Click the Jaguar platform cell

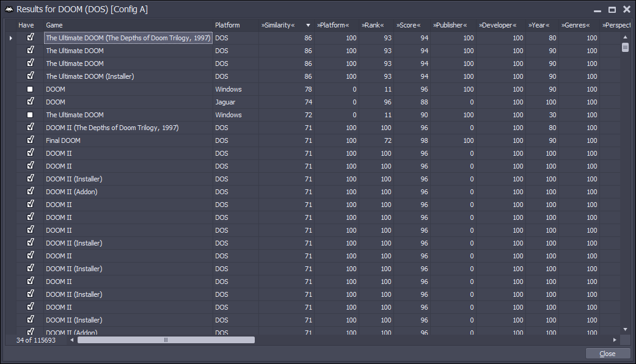[x=236, y=102]
